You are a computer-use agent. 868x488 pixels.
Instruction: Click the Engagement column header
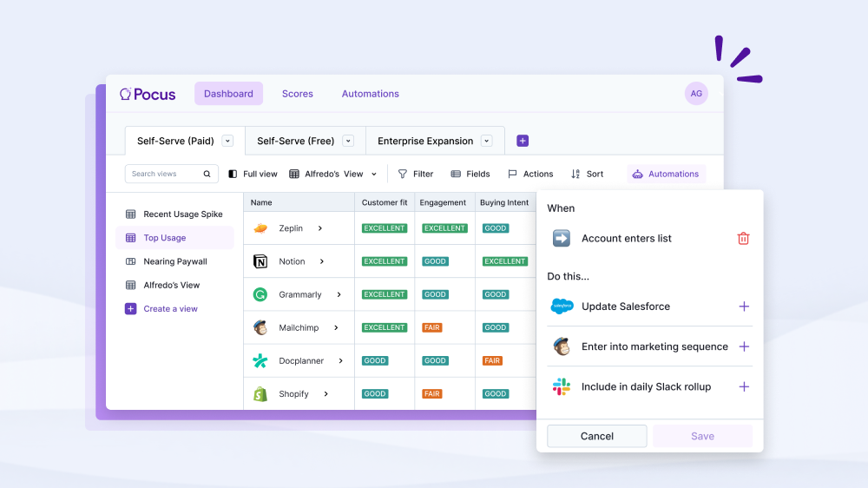(x=443, y=202)
